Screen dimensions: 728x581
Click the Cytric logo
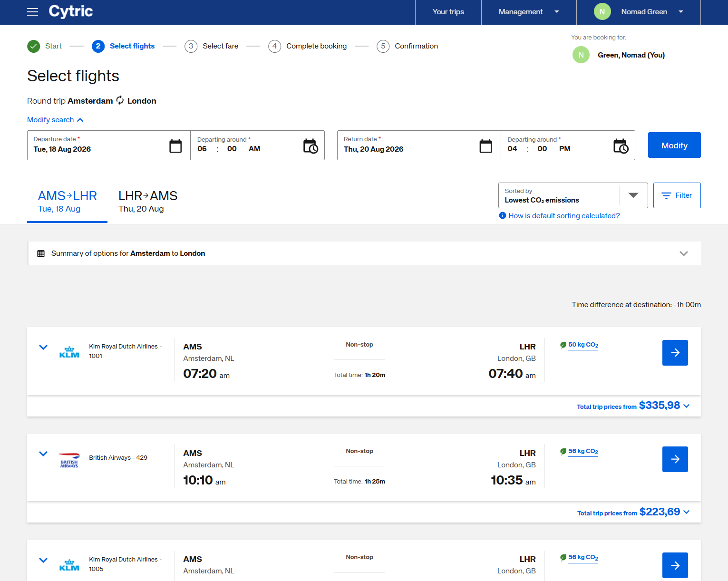pos(71,11)
